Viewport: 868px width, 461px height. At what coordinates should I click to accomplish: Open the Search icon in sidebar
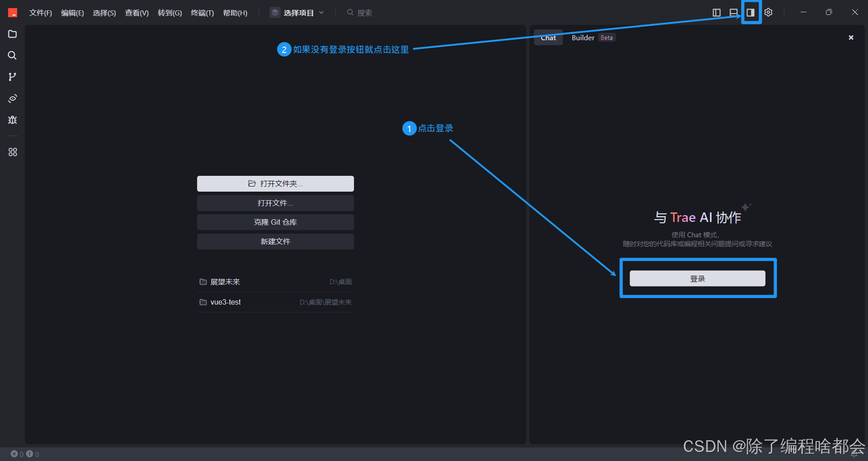point(13,55)
